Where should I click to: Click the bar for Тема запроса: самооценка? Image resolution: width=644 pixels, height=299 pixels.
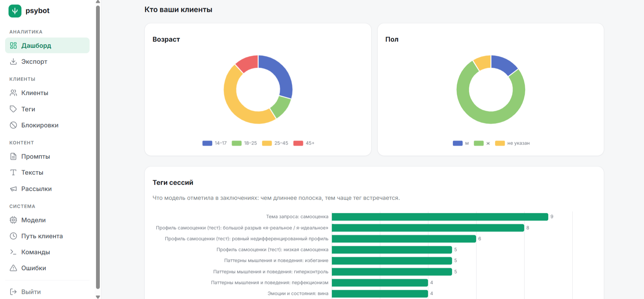[x=440, y=217]
